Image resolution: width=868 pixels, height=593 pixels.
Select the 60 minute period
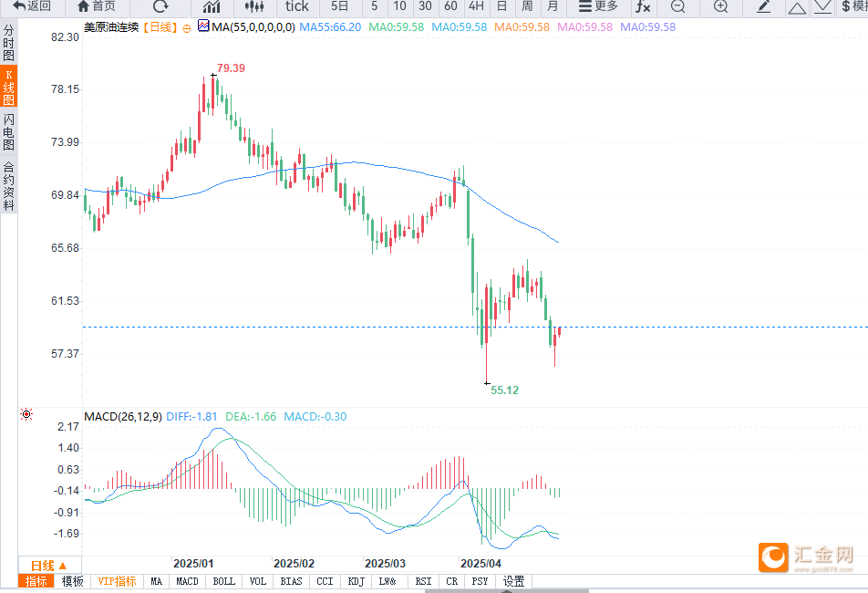coord(450,6)
